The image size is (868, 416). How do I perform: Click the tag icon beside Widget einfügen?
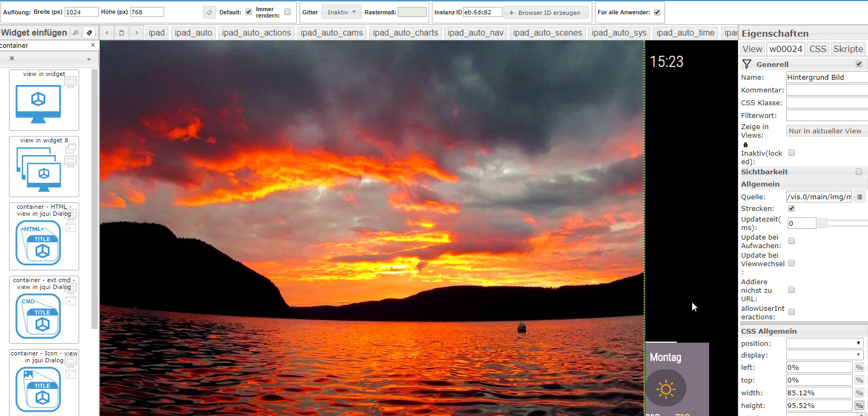pyautogui.click(x=89, y=32)
